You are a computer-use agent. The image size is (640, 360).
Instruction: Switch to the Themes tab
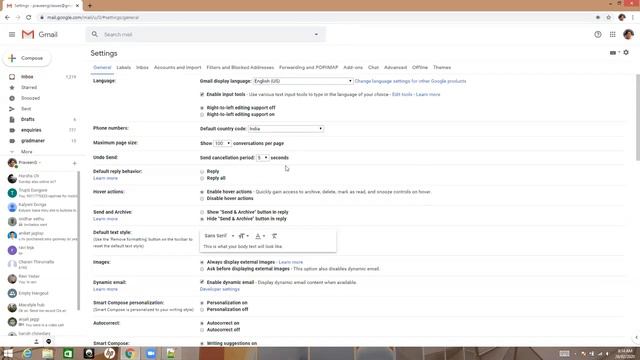[x=442, y=67]
